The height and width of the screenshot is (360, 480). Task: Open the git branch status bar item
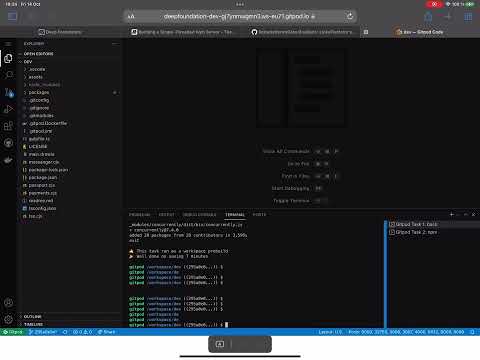point(43,332)
